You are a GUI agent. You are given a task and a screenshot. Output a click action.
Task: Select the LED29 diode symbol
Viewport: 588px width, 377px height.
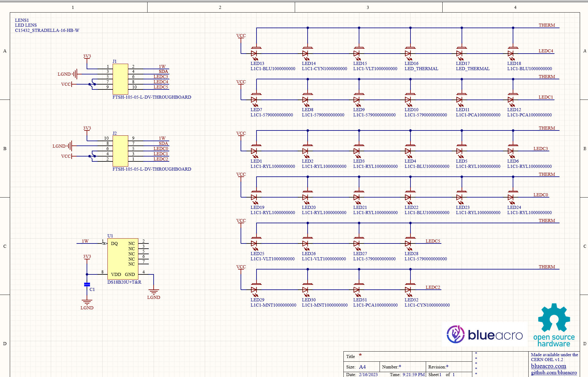click(x=255, y=290)
